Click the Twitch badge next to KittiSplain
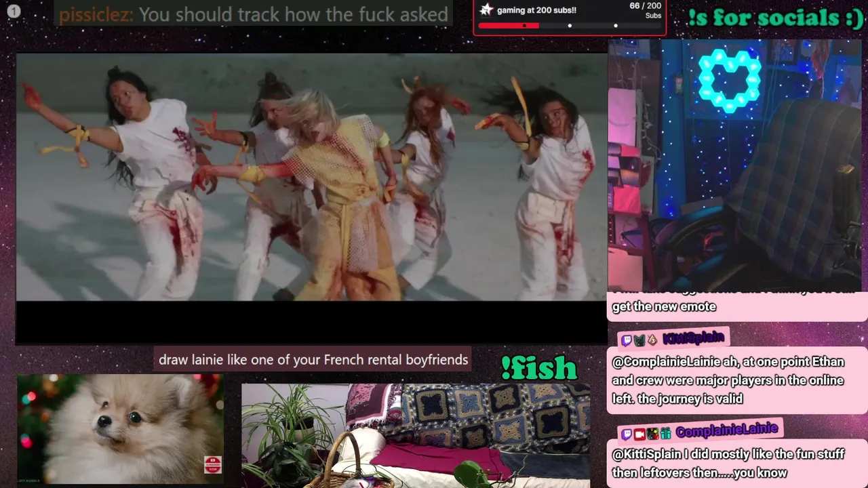Screen dimensions: 868x488 (x=627, y=341)
